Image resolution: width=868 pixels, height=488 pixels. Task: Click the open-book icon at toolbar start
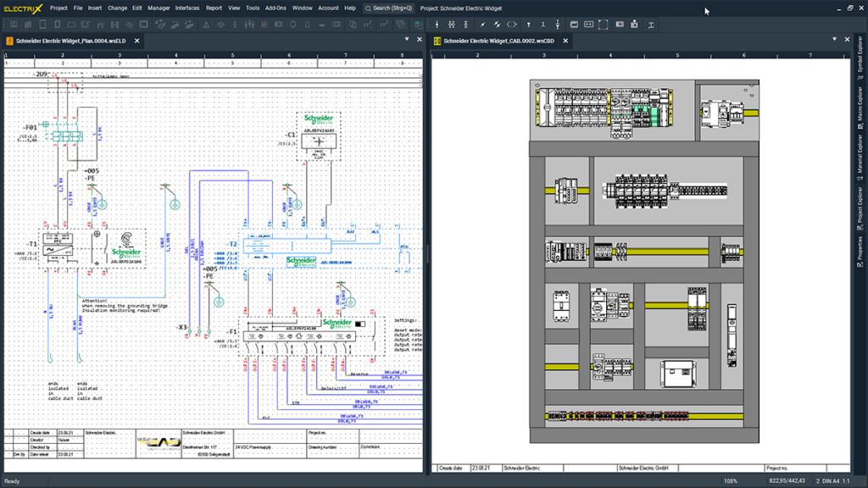pos(14,25)
